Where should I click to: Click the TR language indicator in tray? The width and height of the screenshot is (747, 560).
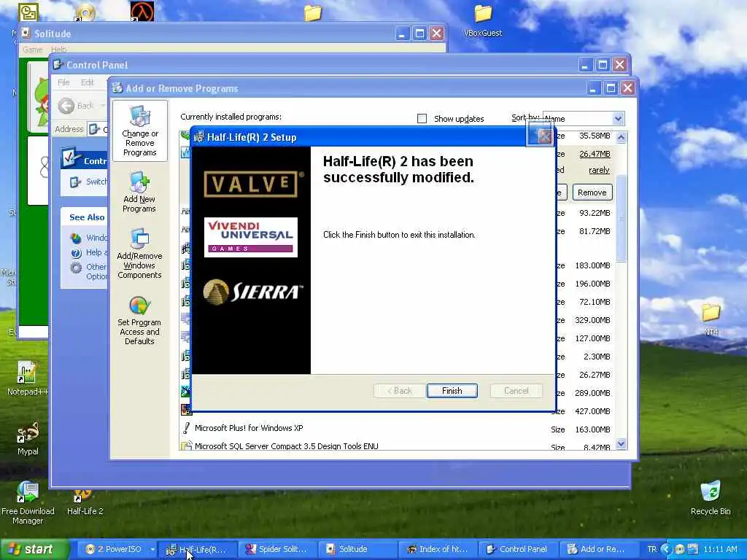[651, 549]
